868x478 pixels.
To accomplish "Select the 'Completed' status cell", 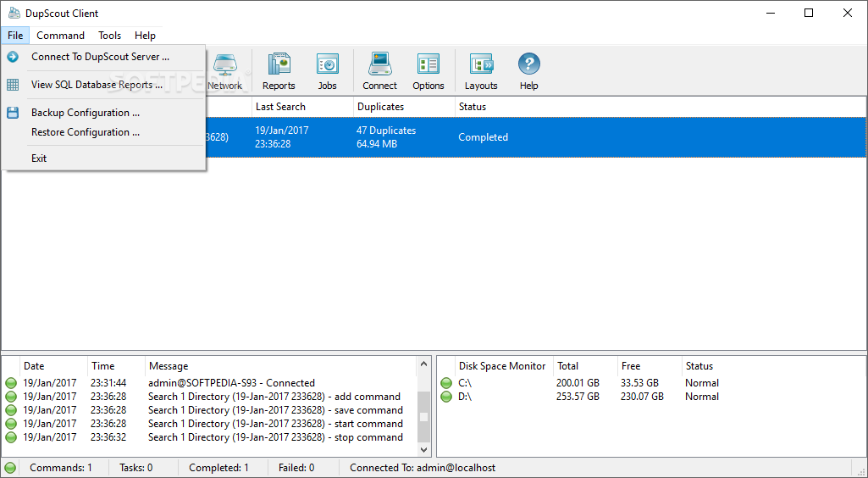I will coord(483,137).
